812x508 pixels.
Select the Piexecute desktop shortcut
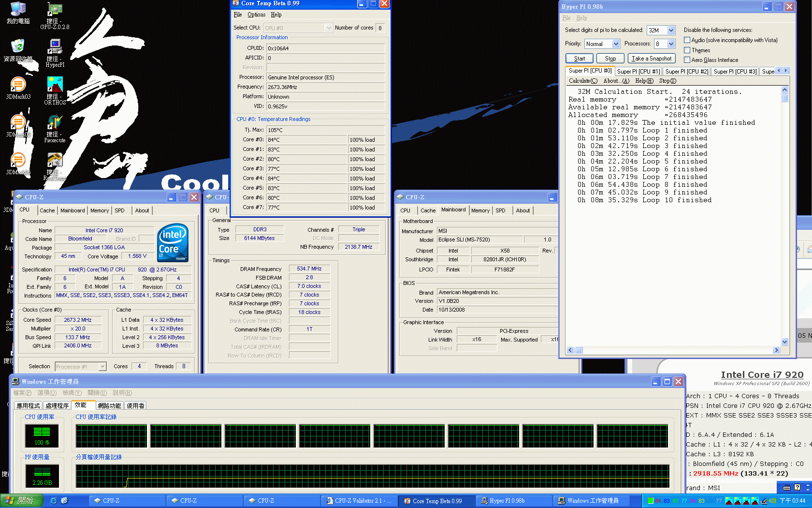(x=55, y=129)
